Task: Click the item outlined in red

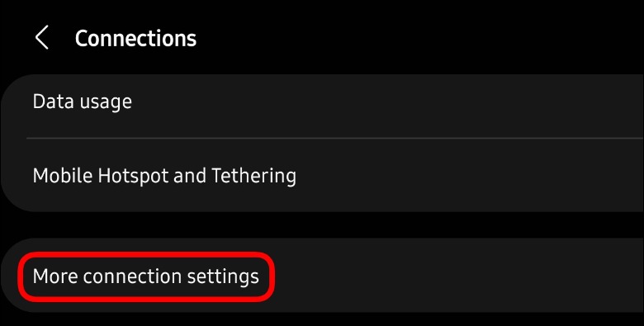Action: (146, 276)
